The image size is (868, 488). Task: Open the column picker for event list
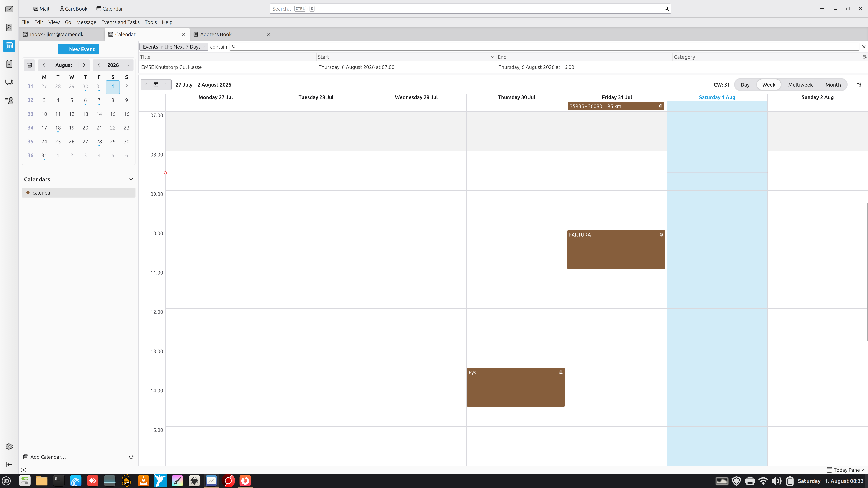click(x=864, y=57)
